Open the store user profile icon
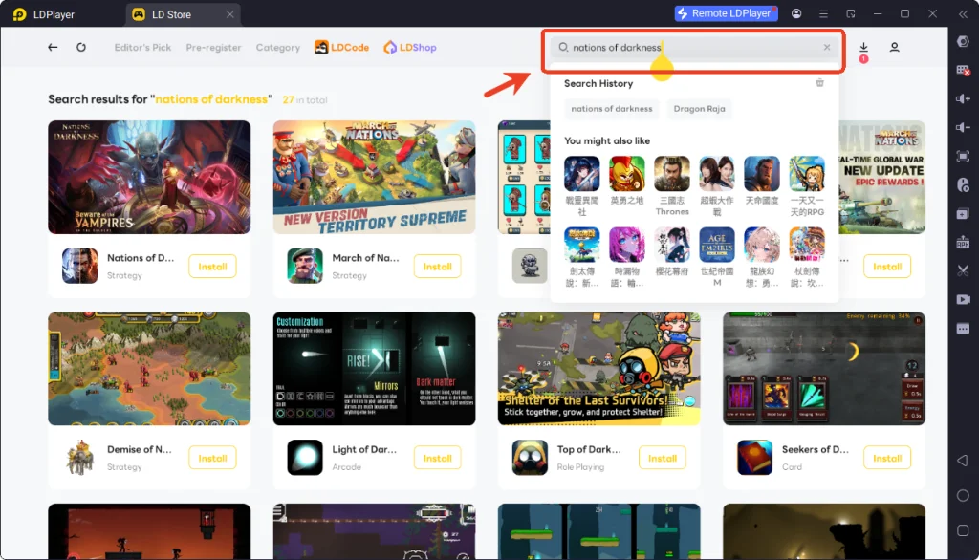 [894, 48]
